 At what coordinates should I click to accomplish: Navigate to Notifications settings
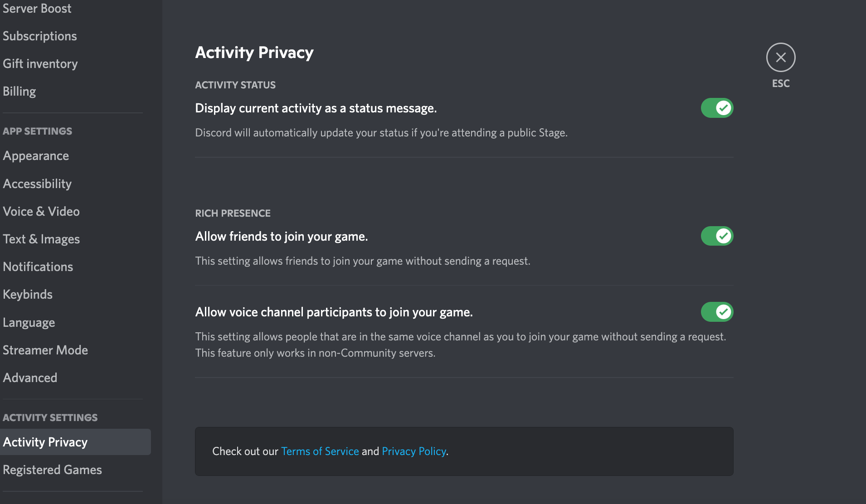click(x=38, y=267)
